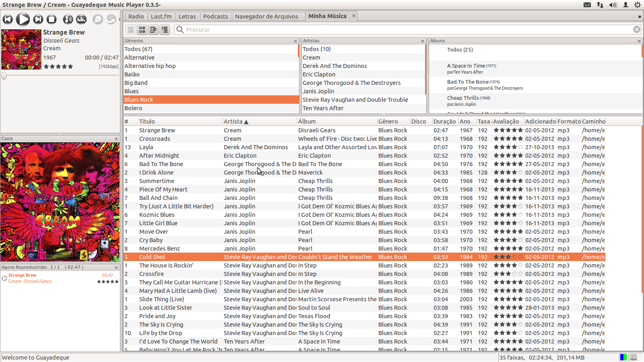Sort tracks by the Ano column header

[467, 121]
